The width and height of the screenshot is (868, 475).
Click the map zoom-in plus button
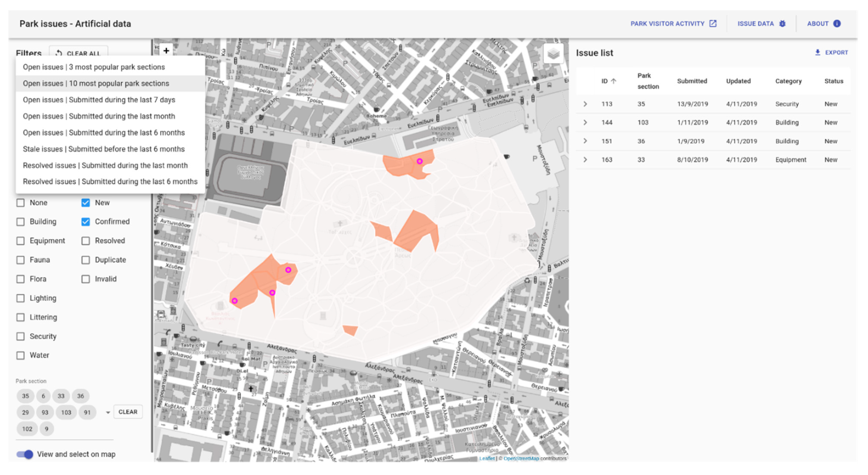pyautogui.click(x=166, y=50)
